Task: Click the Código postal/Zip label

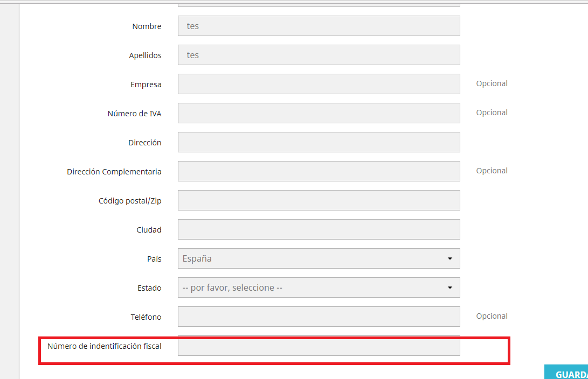Action: click(x=130, y=201)
